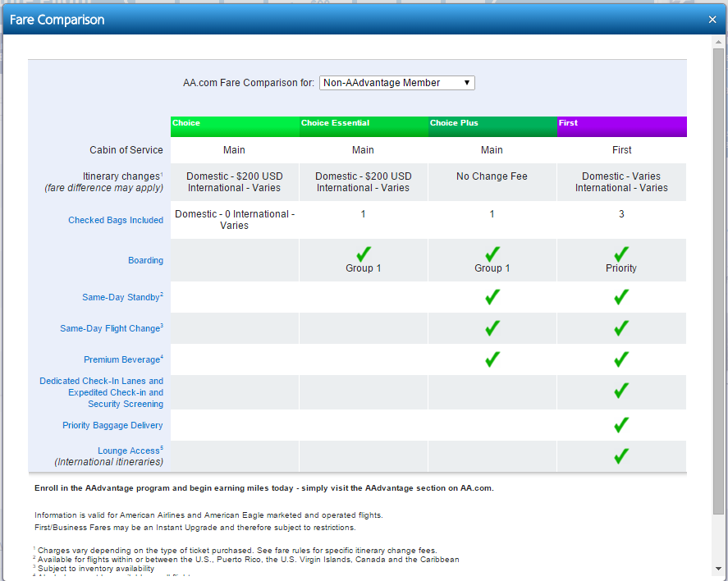Image resolution: width=728 pixels, height=581 pixels.
Task: Click the vertical scrollbar thumb
Action: [x=718, y=281]
